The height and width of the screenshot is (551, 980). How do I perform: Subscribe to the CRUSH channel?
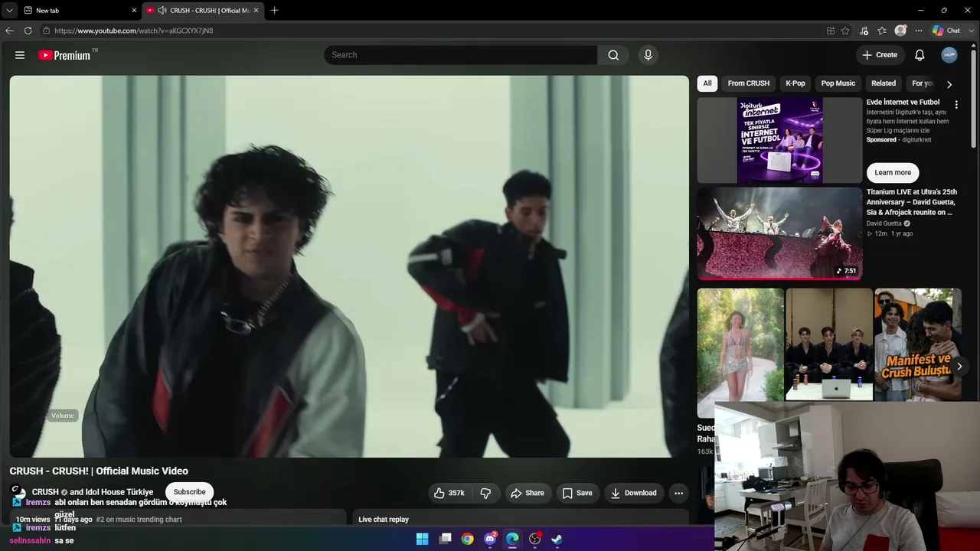(189, 492)
